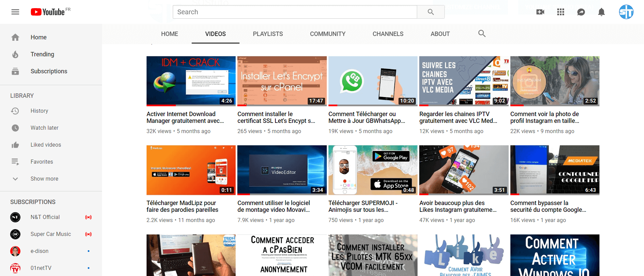This screenshot has width=644, height=276.
Task: Click the 01netTV channel avatar
Action: click(x=15, y=268)
